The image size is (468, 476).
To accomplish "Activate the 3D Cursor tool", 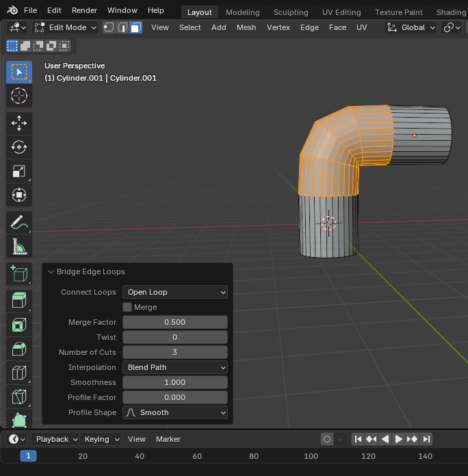I will pos(19,96).
